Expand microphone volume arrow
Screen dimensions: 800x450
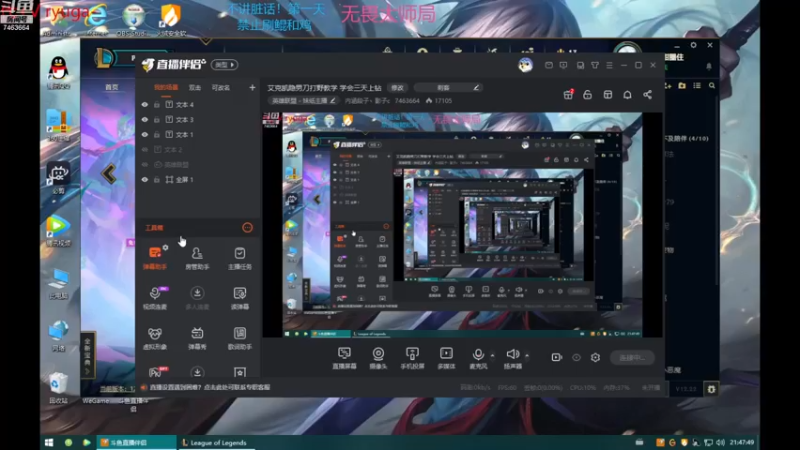pos(492,355)
